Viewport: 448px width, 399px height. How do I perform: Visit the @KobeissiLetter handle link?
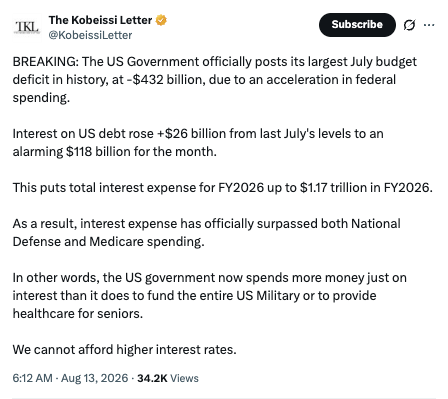[90, 35]
